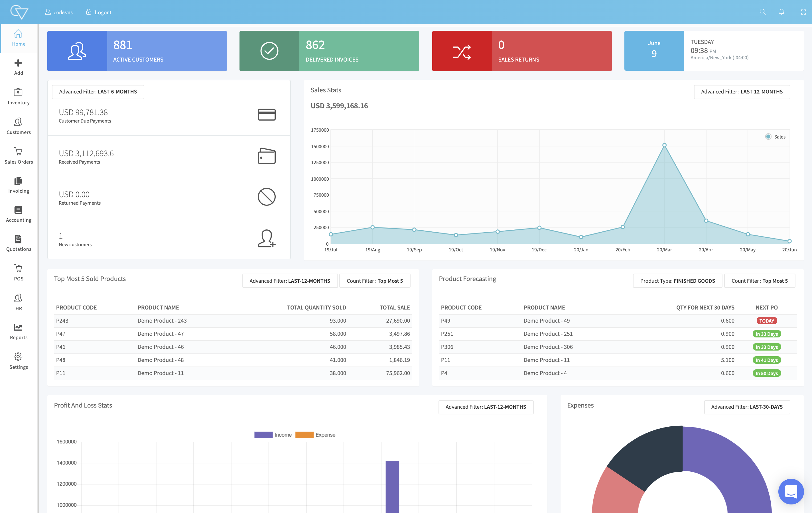This screenshot has width=812, height=513.
Task: Open Inventory in sidebar
Action: point(19,97)
